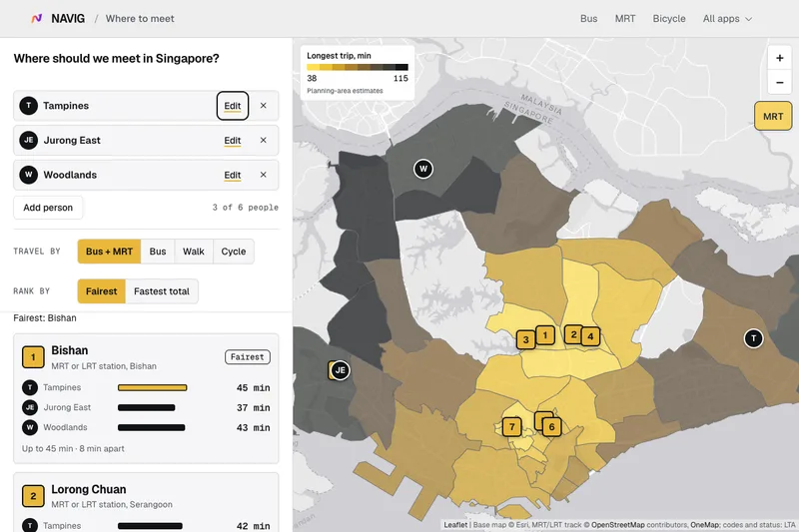Select map marker number 3
The image size is (799, 532).
526,339
